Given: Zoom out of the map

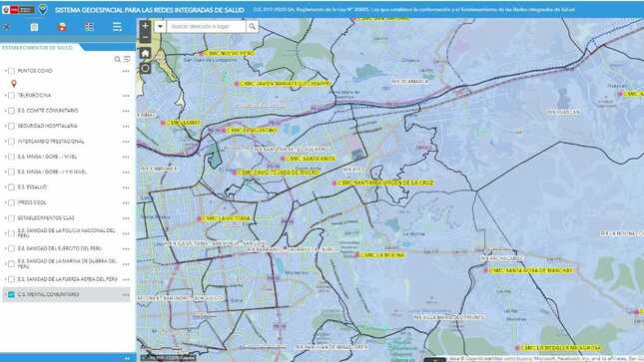Looking at the screenshot, I should coord(145,37).
